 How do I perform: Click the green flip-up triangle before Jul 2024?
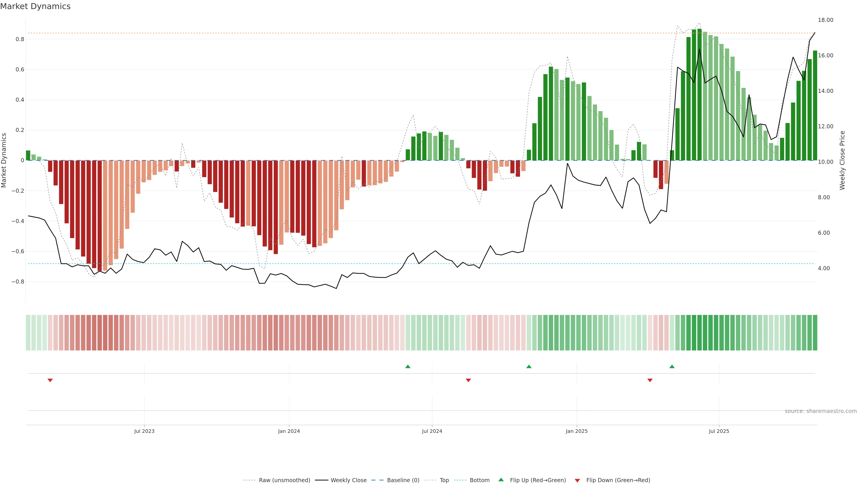pos(408,366)
